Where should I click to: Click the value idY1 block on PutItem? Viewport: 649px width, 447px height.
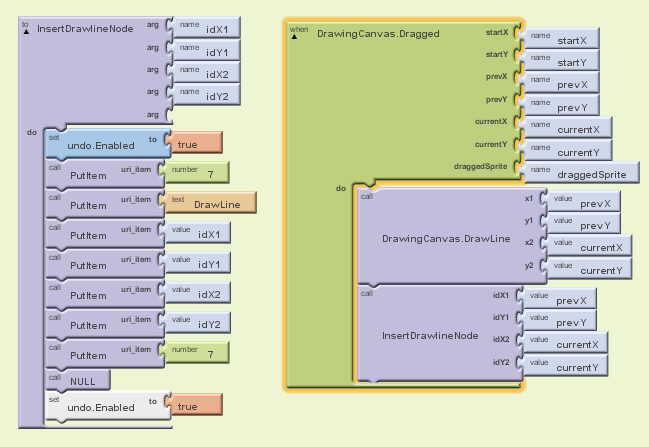click(197, 263)
